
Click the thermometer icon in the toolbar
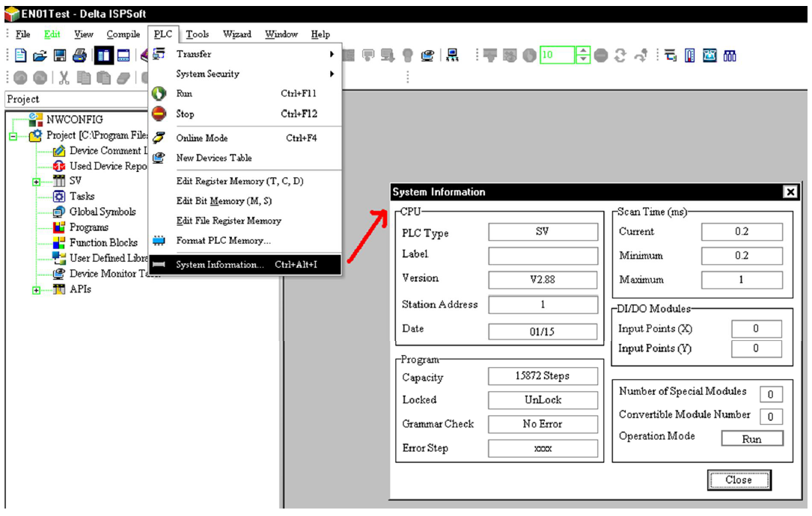[689, 55]
